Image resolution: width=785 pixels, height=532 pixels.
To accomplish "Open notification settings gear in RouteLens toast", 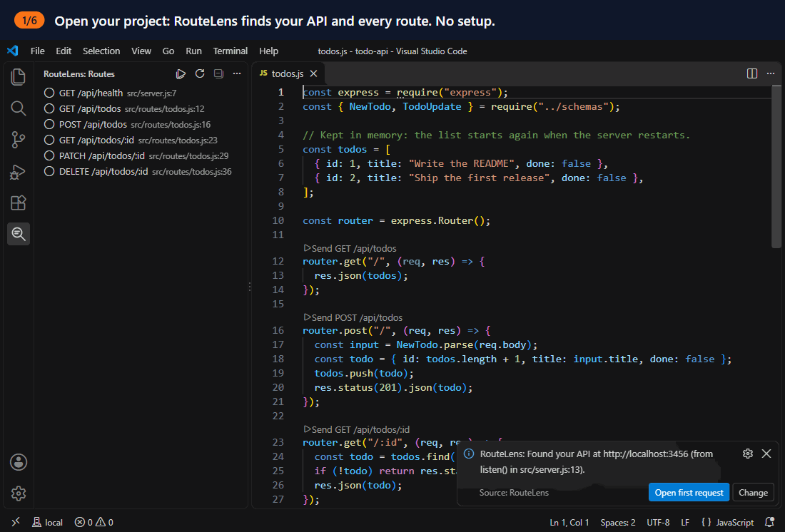I will tap(747, 454).
